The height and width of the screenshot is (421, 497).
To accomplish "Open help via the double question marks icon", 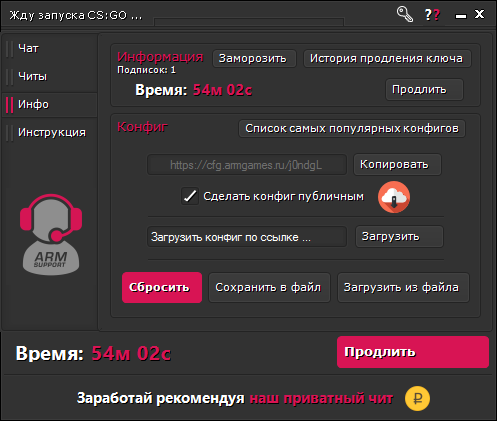I will (432, 15).
